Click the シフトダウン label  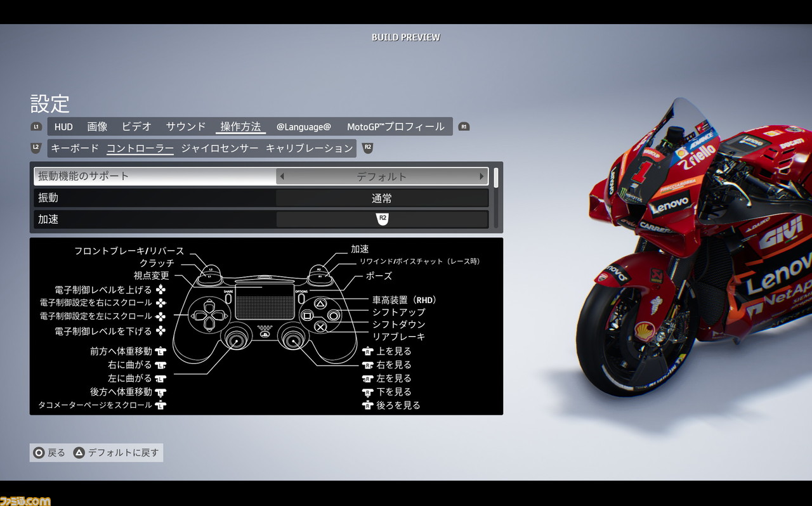point(399,325)
